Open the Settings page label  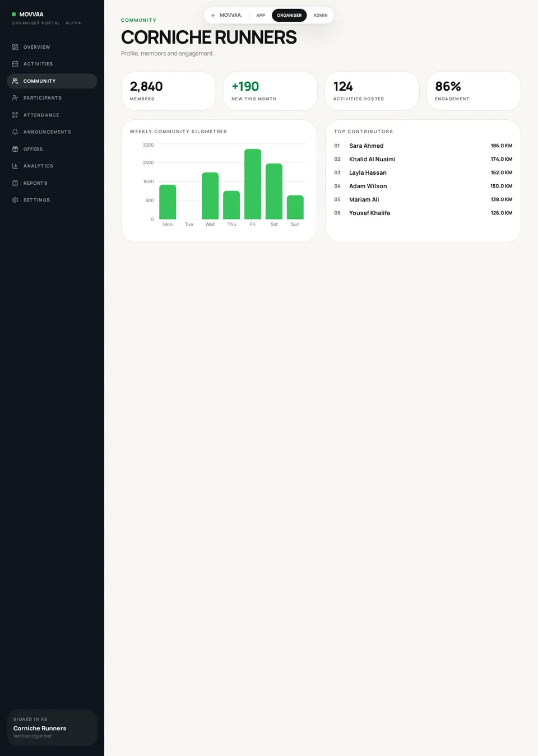[x=36, y=200]
